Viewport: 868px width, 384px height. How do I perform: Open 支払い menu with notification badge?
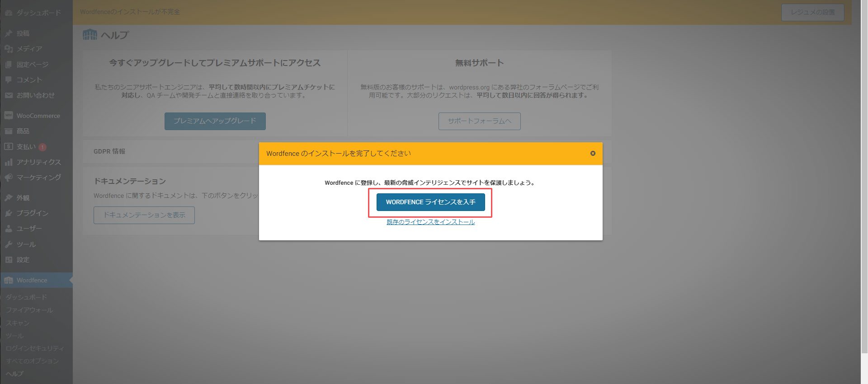pos(26,147)
